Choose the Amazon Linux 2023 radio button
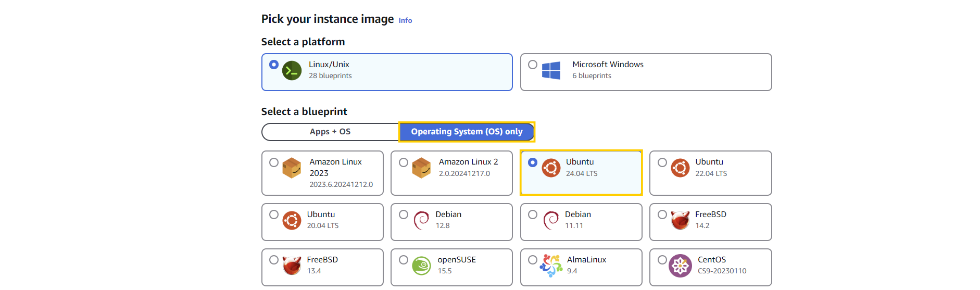Screen dimensions: 980x290 point(274,162)
